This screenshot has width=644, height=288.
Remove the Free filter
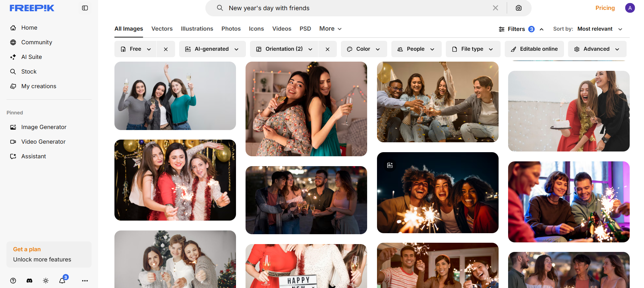166,49
